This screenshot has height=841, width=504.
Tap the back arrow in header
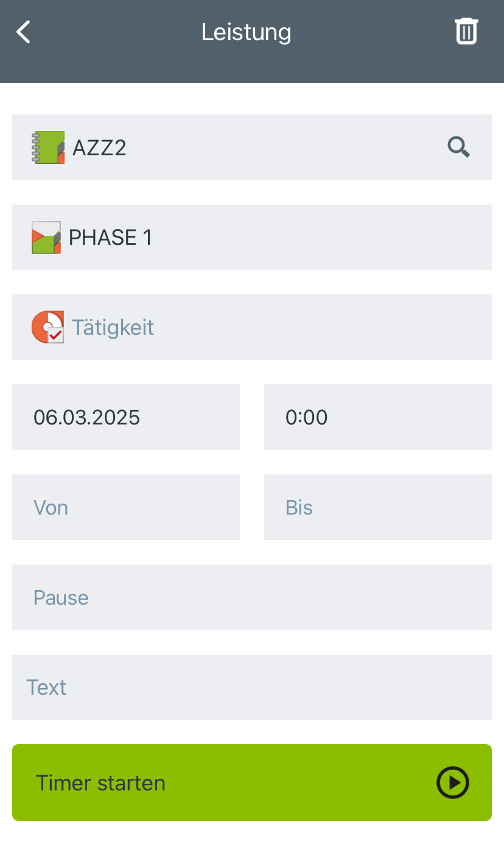[x=24, y=32]
